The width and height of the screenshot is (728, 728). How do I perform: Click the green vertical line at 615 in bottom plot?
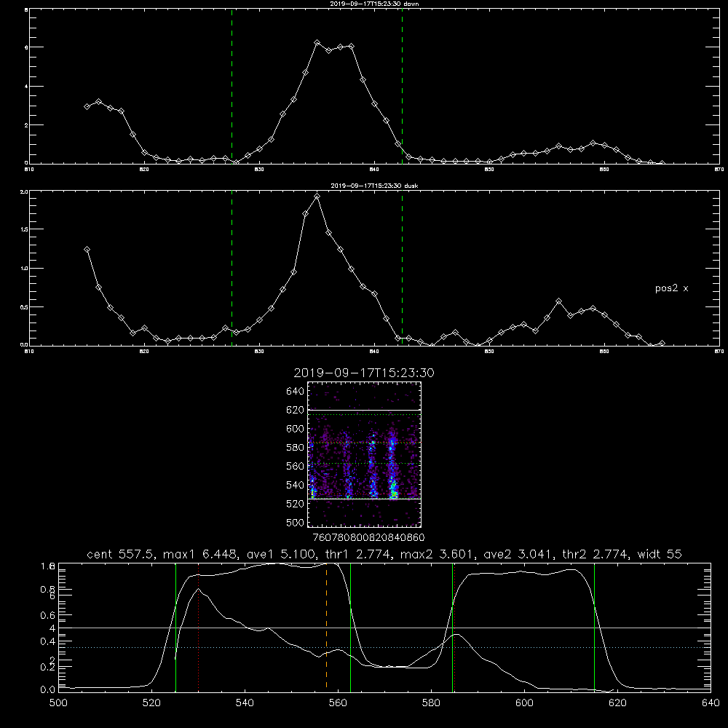tap(594, 626)
